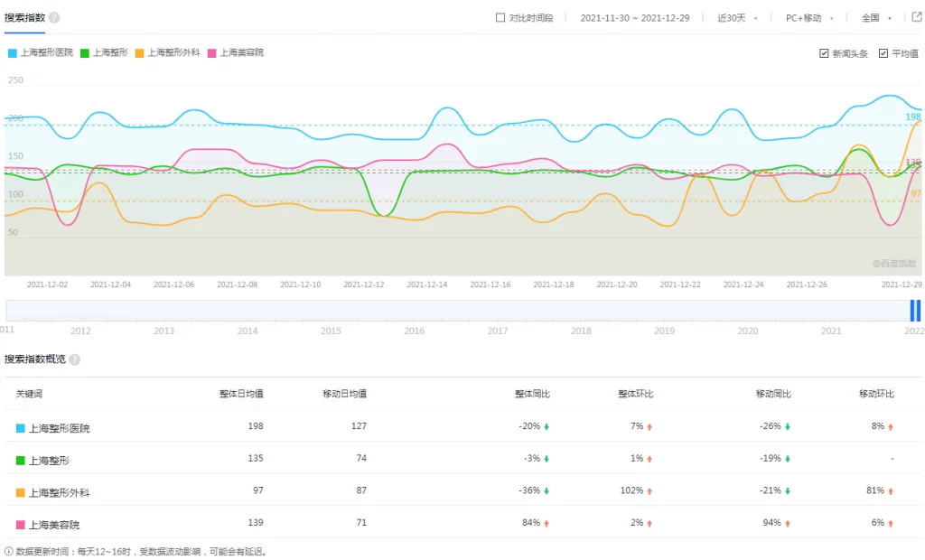Click the 整体日均值 column header
Image resolution: width=925 pixels, height=560 pixels.
coord(241,394)
